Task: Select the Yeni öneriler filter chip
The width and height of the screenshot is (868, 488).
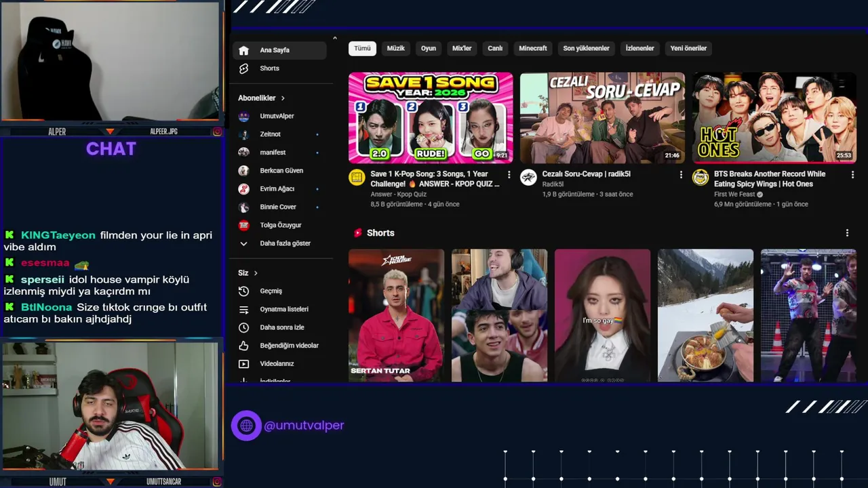Action: (x=688, y=49)
